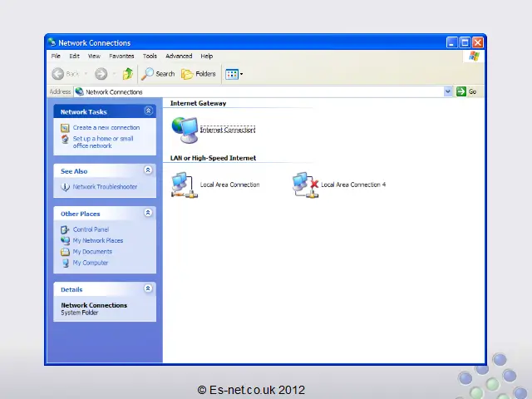Open the Tools menu
Image resolution: width=532 pixels, height=399 pixels.
150,56
